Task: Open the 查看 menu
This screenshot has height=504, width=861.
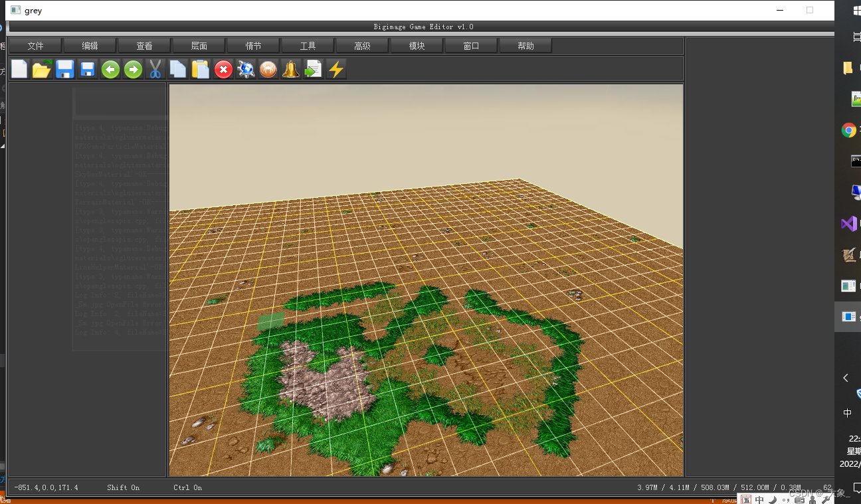Action: click(x=144, y=46)
